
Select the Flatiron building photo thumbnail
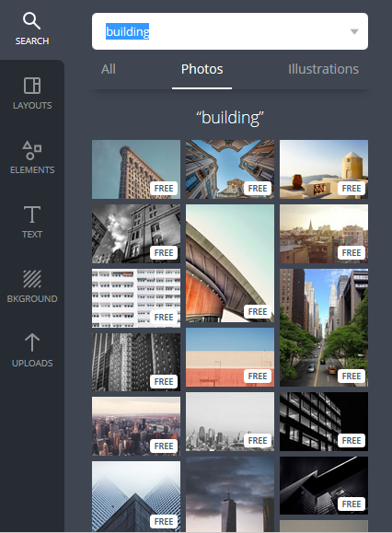[x=136, y=169]
